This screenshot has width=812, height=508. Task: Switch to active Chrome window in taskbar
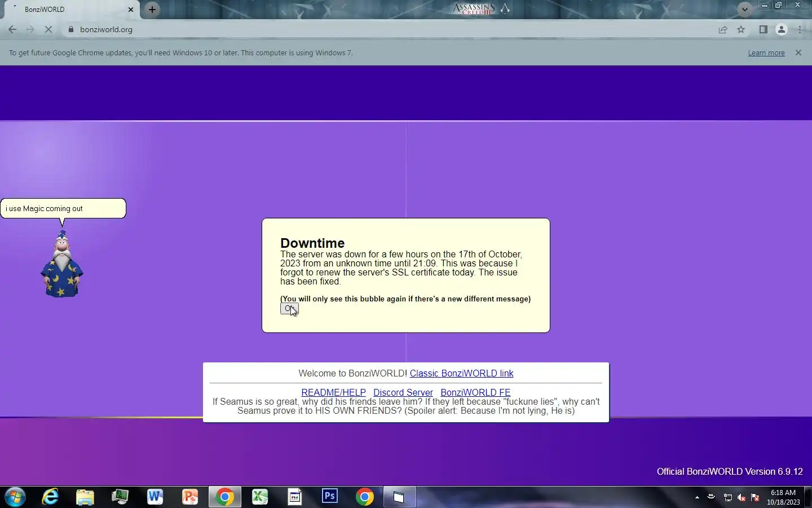click(225, 497)
